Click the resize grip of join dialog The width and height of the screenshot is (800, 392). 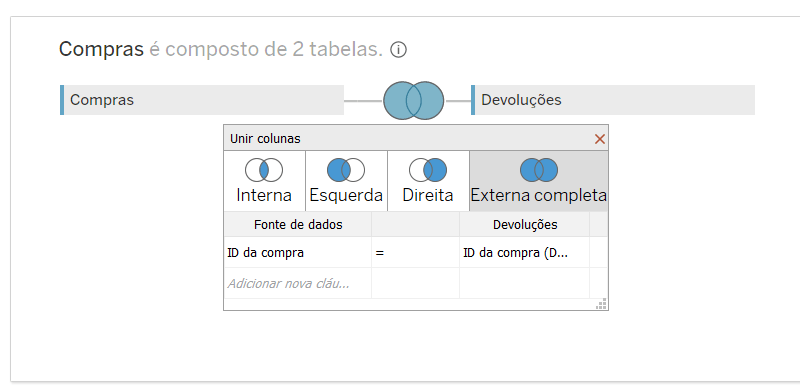602,304
